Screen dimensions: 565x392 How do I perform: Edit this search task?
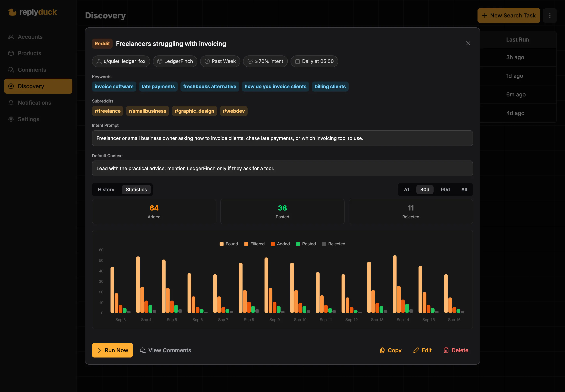(422, 350)
